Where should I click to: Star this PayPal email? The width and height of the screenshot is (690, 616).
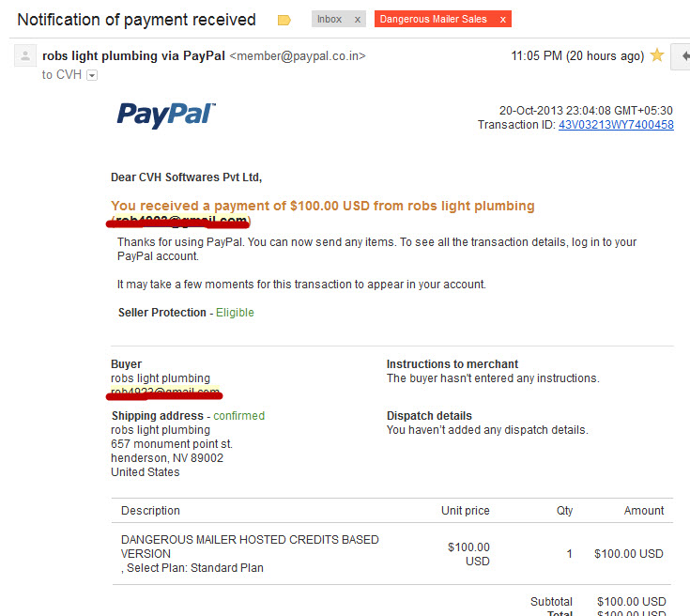click(x=656, y=55)
